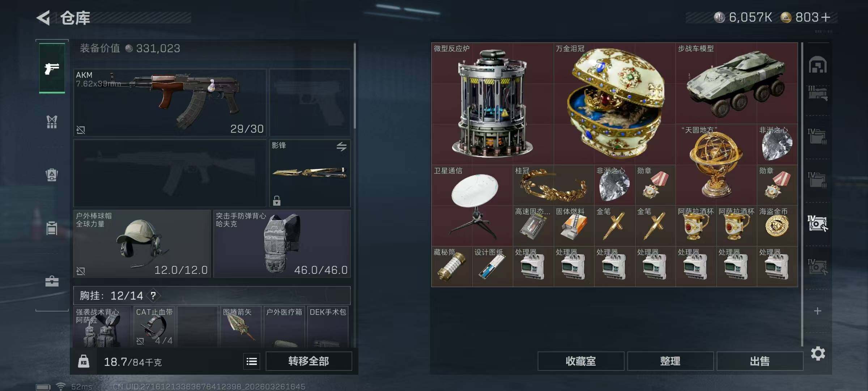Open settings gear near 出售 button

pyautogui.click(x=818, y=353)
